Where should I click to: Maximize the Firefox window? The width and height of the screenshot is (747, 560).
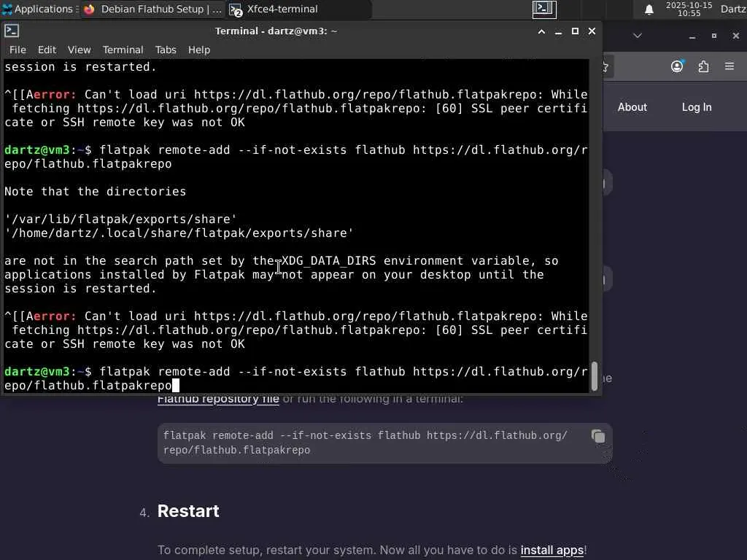click(713, 36)
